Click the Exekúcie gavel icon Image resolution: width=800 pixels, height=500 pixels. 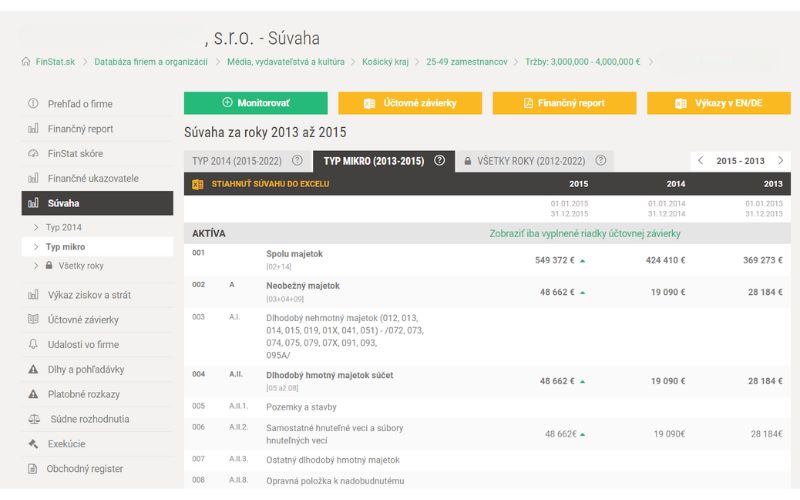(x=33, y=444)
